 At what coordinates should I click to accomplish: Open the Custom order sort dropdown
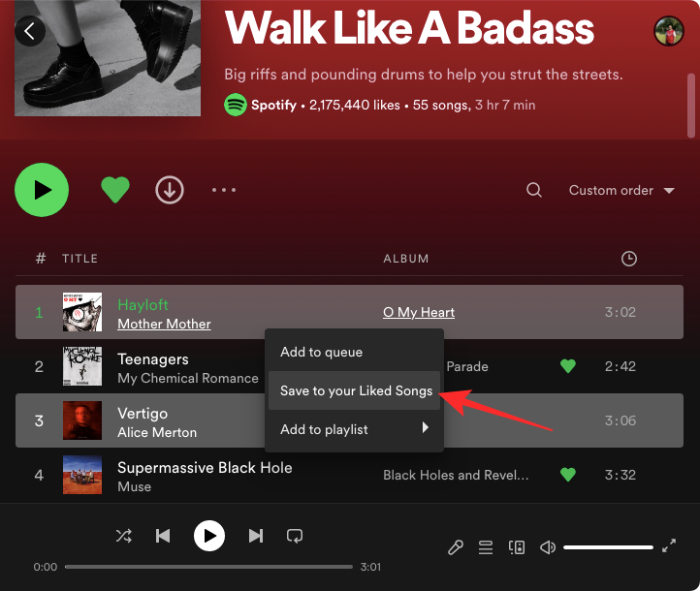pos(621,191)
